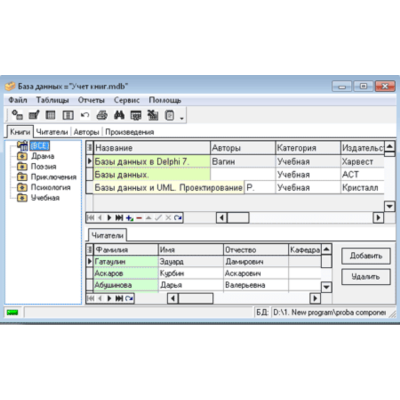The image size is (400, 400).
Task: Add record with blue plus navigator icon
Action: (x=129, y=218)
